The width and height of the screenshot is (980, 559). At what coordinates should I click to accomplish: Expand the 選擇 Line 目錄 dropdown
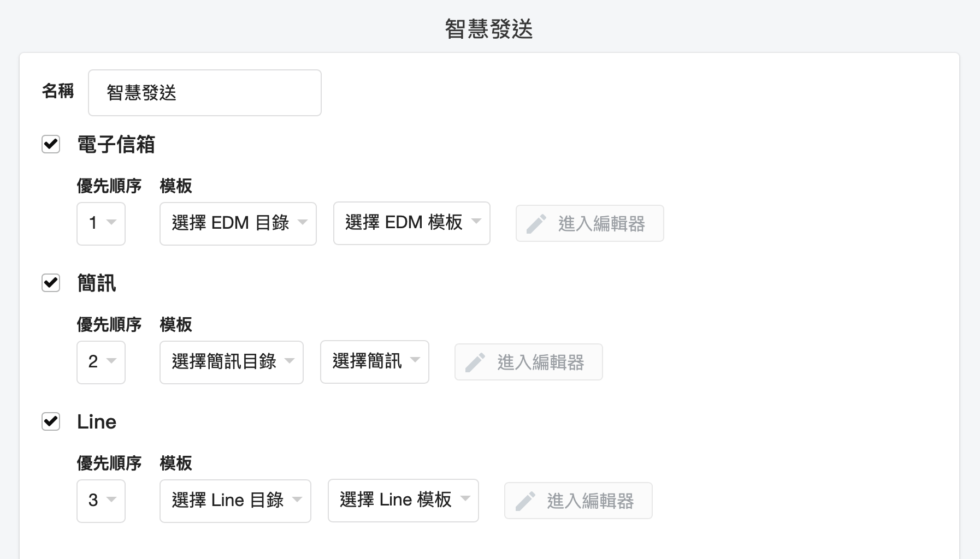[x=235, y=501]
